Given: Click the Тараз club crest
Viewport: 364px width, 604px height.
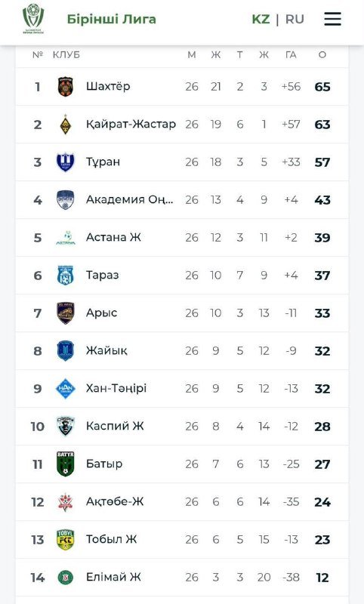Looking at the screenshot, I should point(66,276).
